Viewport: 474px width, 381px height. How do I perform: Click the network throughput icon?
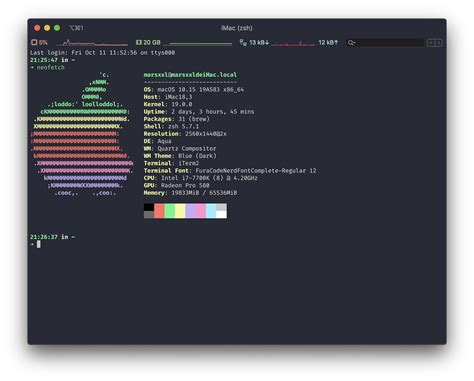click(243, 42)
